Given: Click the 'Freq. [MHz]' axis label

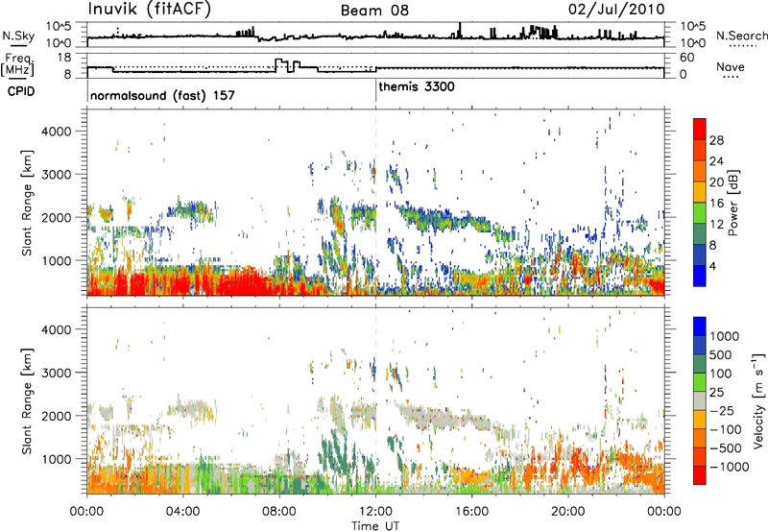Looking at the screenshot, I should click(x=17, y=65).
